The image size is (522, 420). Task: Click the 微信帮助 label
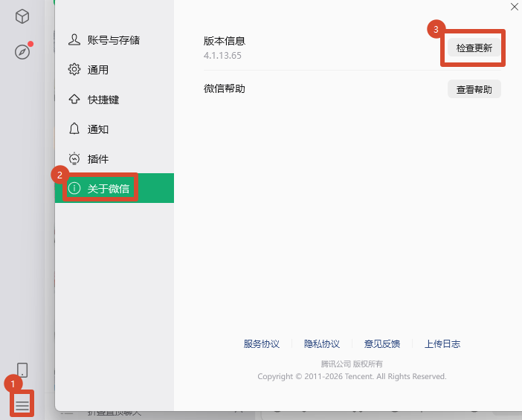pos(225,88)
